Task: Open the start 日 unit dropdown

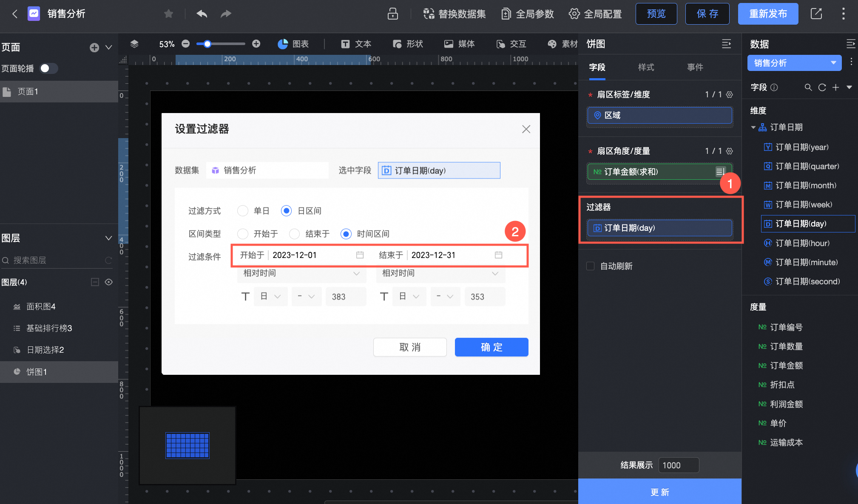Action: point(271,297)
